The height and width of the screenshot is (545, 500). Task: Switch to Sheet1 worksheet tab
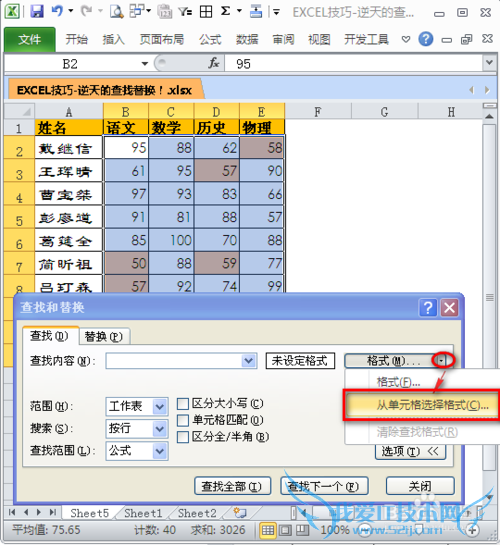click(x=143, y=513)
